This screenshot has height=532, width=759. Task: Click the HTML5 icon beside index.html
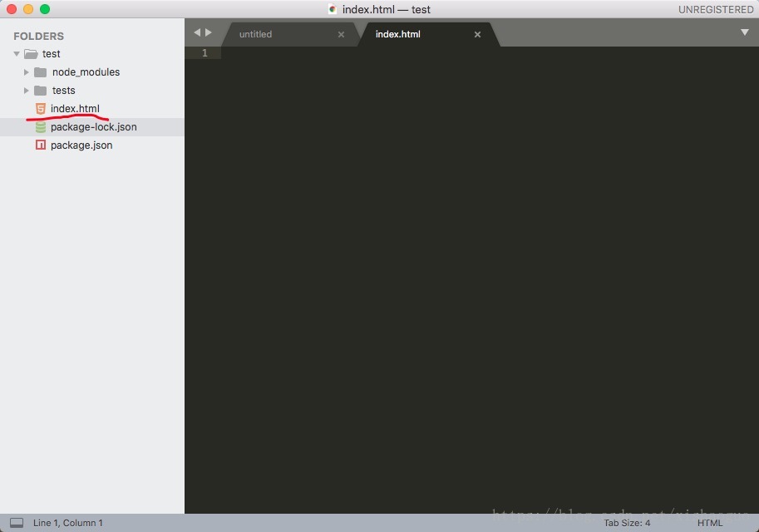point(41,108)
